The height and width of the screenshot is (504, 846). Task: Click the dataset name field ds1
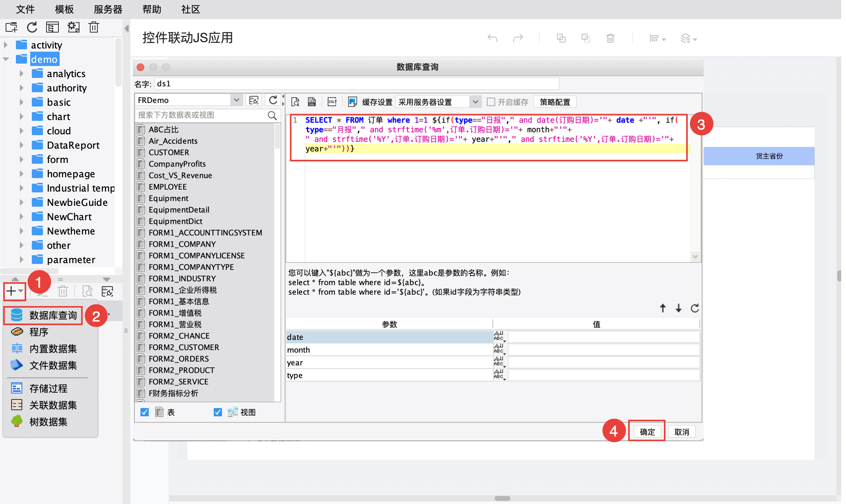pyautogui.click(x=356, y=84)
